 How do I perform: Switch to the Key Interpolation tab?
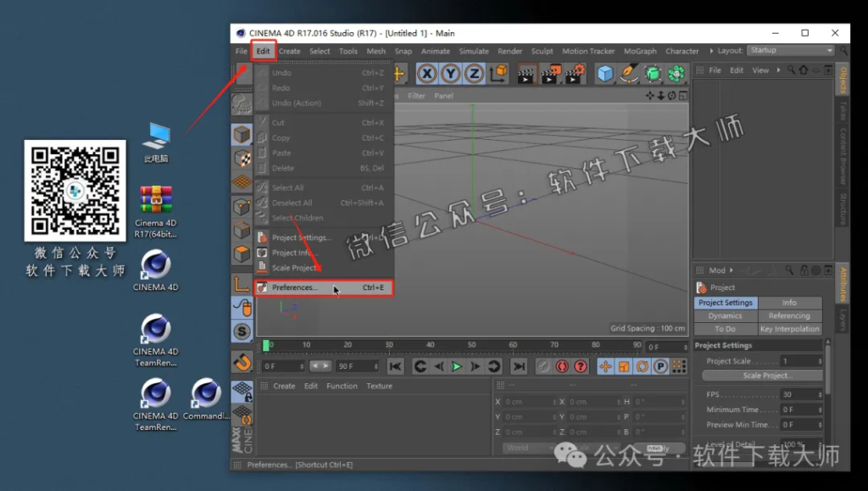pos(789,329)
